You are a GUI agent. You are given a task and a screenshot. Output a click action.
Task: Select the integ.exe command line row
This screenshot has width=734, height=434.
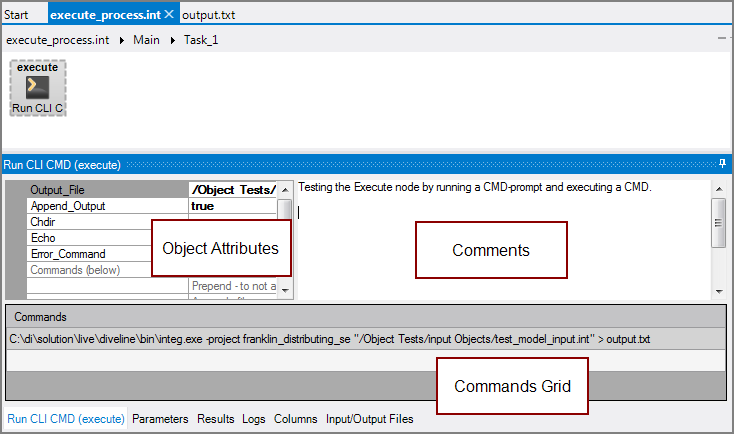coord(366,339)
